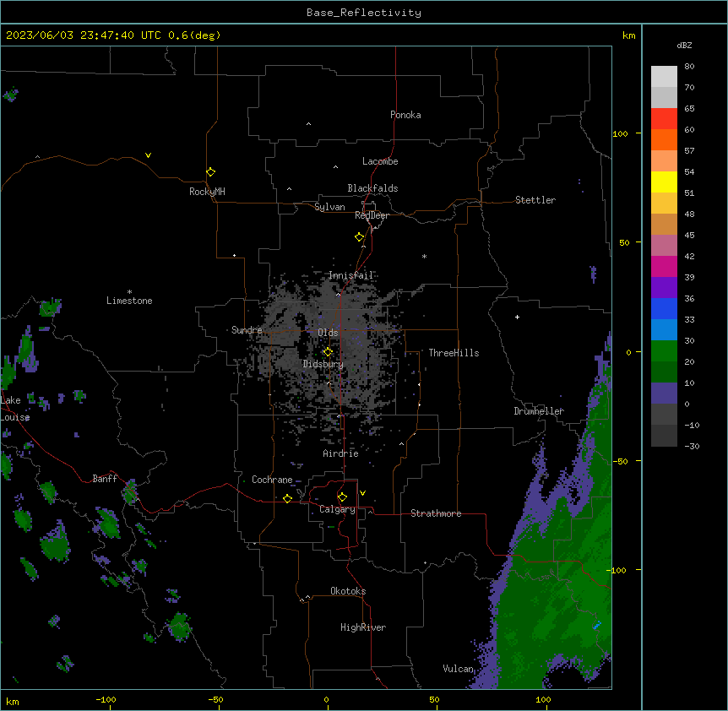Click the Calgary city label

(x=337, y=509)
